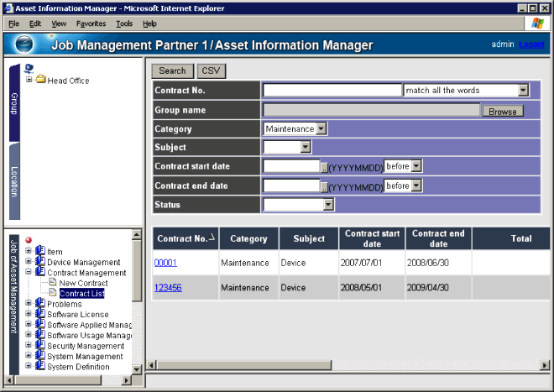Click the Contract No. input field
This screenshot has height=392, width=554.
332,90
